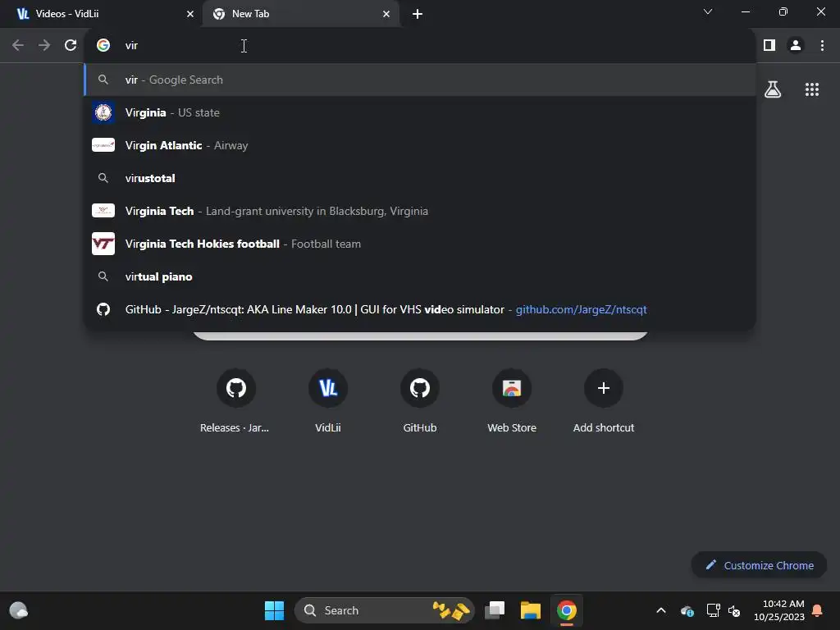This screenshot has height=630, width=840.
Task: Select the New Tab tab
Action: point(301,14)
